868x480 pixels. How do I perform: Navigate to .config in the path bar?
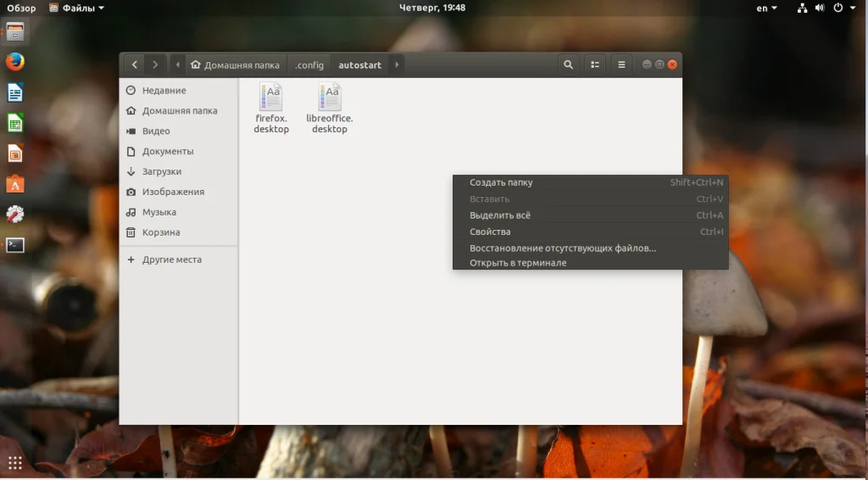(309, 64)
